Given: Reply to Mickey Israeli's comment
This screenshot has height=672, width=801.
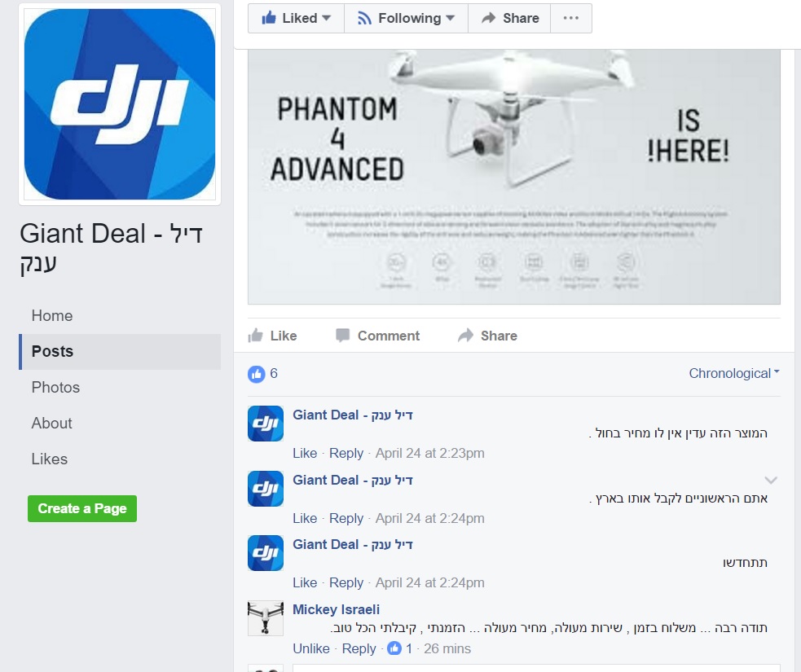Looking at the screenshot, I should click(x=359, y=648).
